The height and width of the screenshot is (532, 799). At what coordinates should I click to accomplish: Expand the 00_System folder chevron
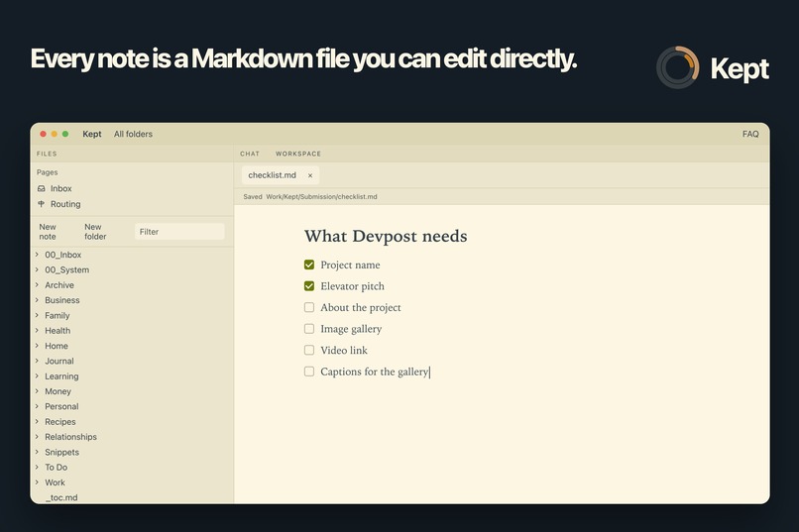pyautogui.click(x=38, y=269)
